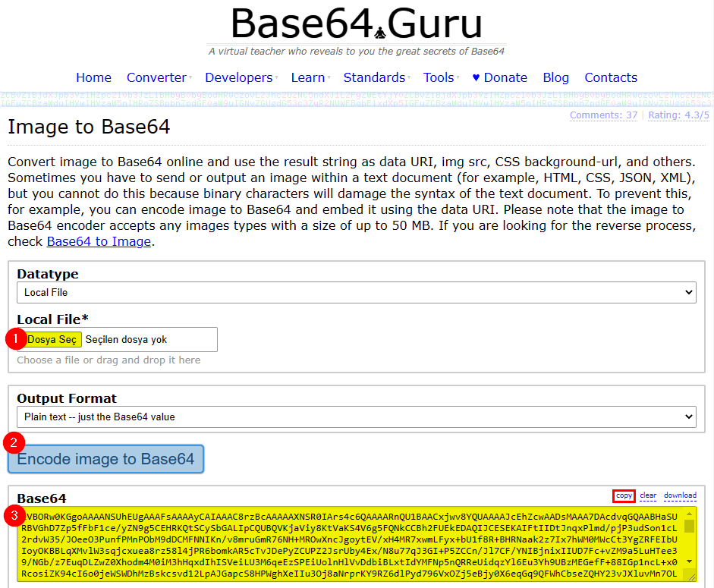Image resolution: width=714 pixels, height=588 pixels.
Task: Open the Home menu item
Action: [x=93, y=77]
